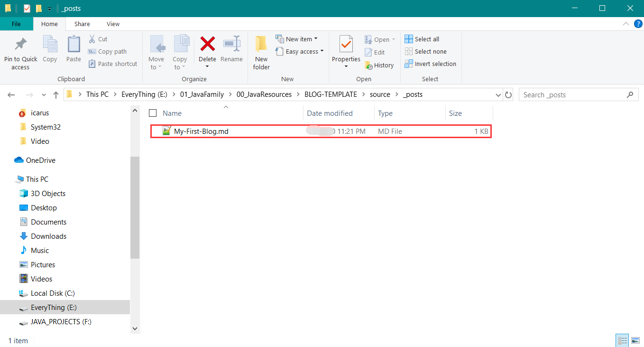Create a New folder from the ribbon
Viewport: 644px width, 347px height.
pos(261,53)
